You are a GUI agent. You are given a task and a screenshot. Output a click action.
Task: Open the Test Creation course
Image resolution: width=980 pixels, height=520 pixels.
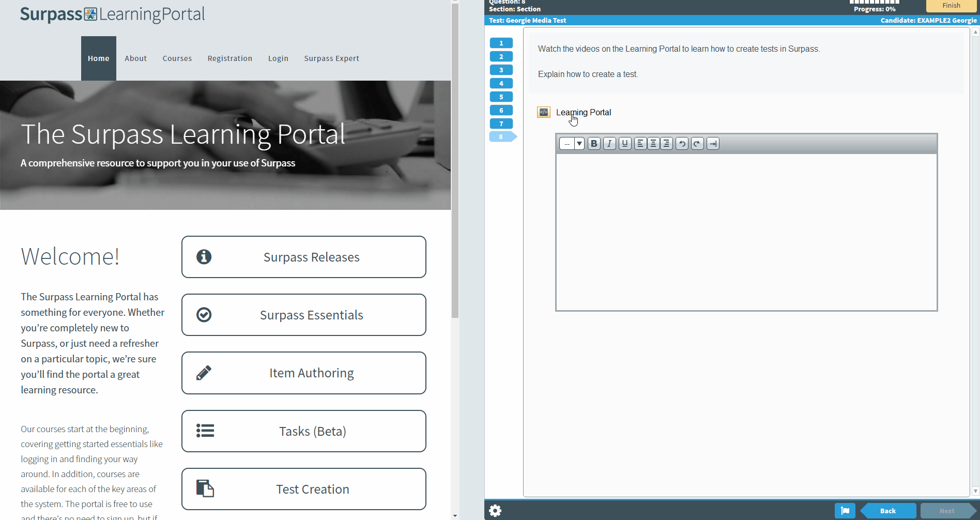(x=304, y=489)
